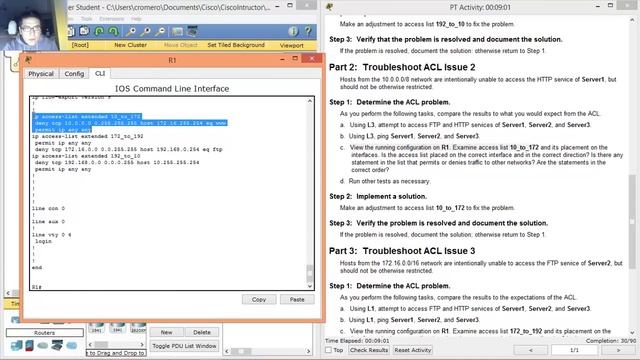Click instructions panel scroll up arrow
Image resolution: width=640 pixels, height=360 pixels.
point(632,19)
